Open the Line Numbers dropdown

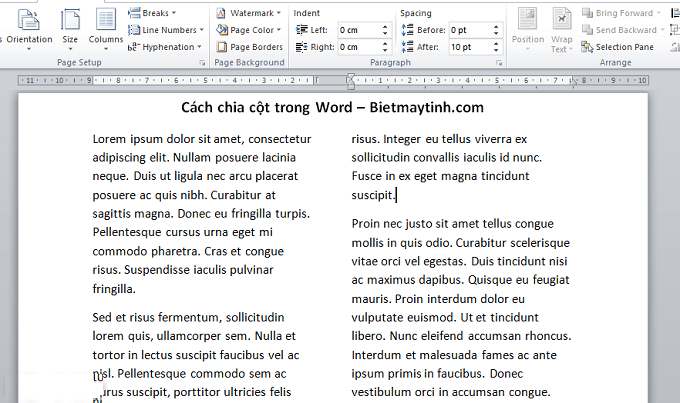point(166,30)
